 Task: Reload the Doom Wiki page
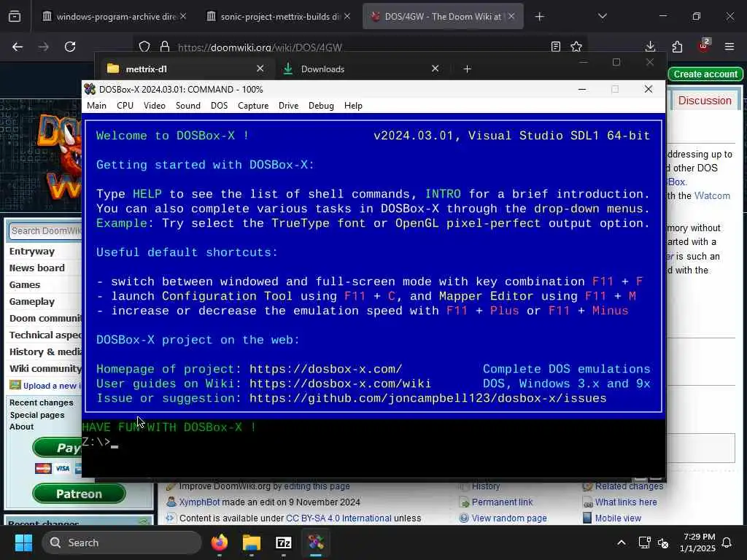70,47
